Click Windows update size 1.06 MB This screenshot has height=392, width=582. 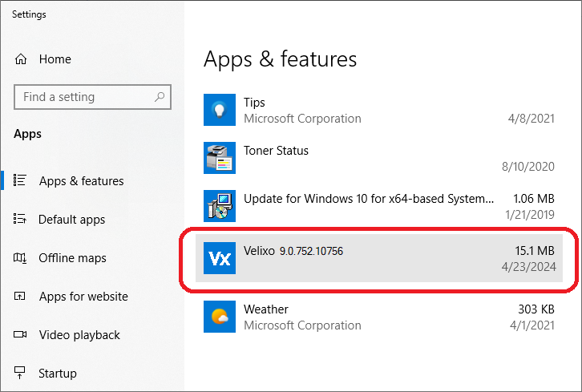(534, 199)
